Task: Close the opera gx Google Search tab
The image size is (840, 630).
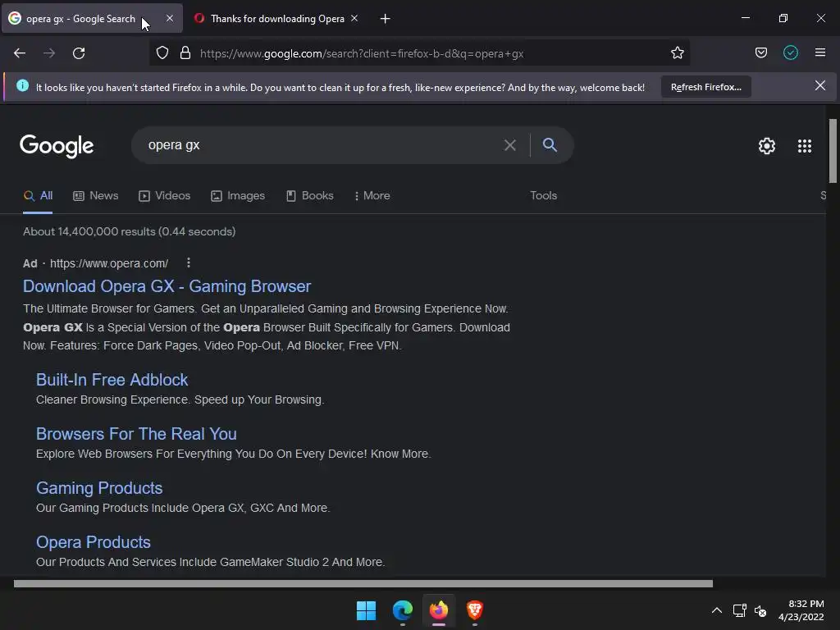Action: [x=170, y=18]
